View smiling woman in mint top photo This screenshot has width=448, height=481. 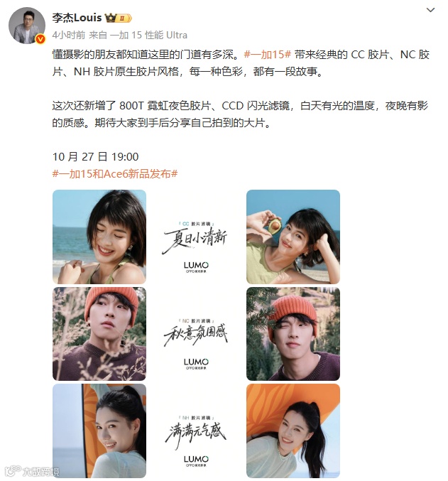click(x=293, y=431)
